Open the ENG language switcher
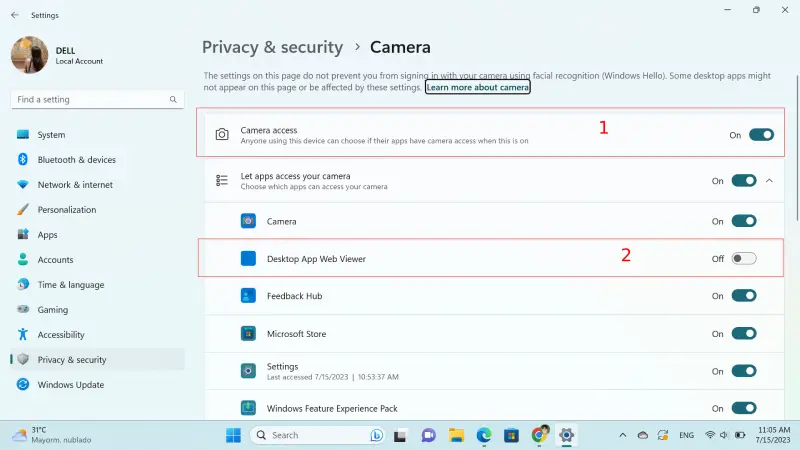 tap(687, 435)
